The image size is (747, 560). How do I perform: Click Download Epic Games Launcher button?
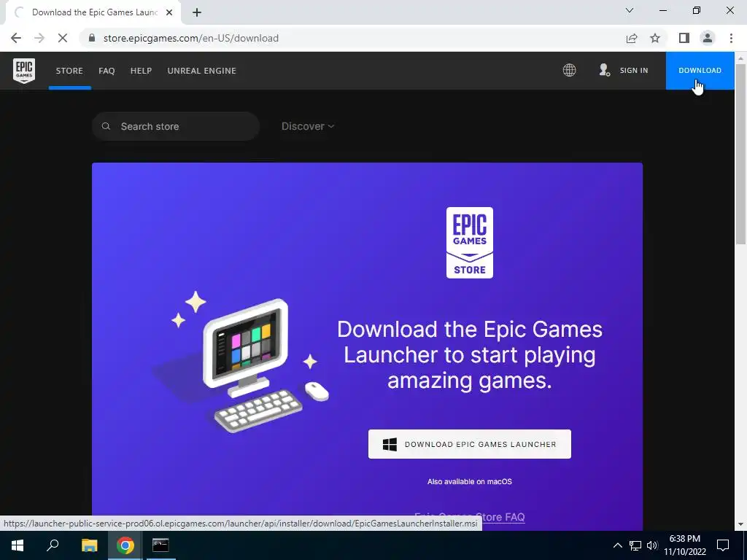click(x=470, y=444)
